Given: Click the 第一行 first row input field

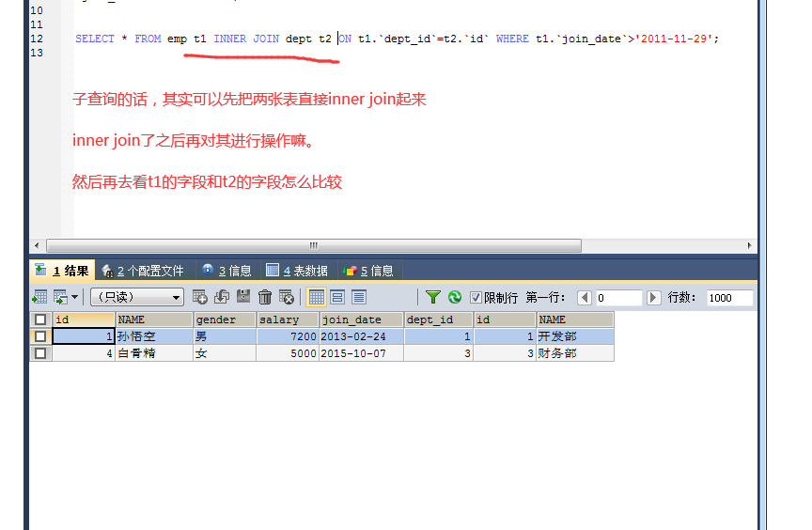Looking at the screenshot, I should (618, 298).
